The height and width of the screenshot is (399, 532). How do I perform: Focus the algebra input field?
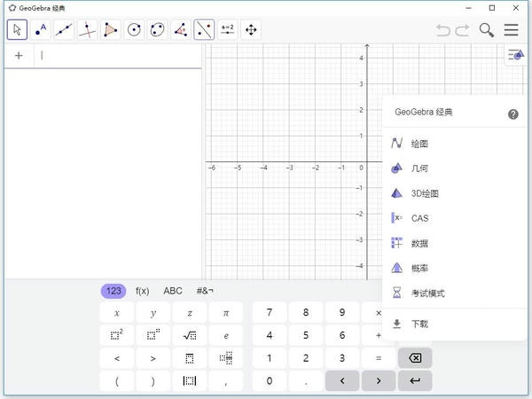118,56
